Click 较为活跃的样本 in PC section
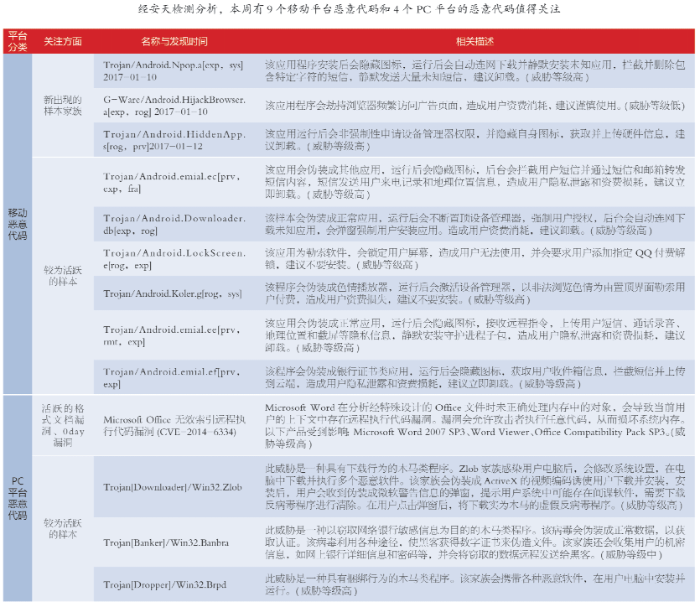This screenshot has height=607, width=700. [x=63, y=528]
